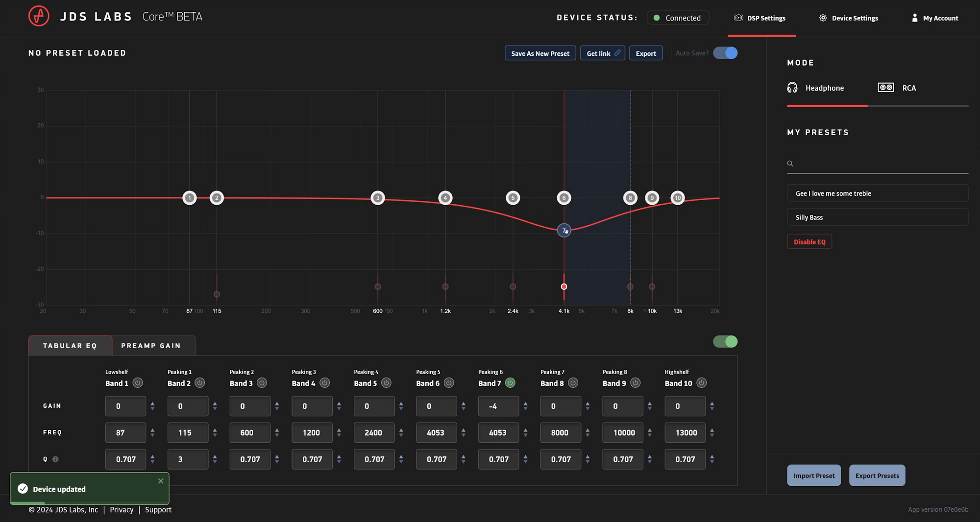Click the Band 2 frequency stepper arrows
The width and height of the screenshot is (980, 522).
(x=215, y=432)
